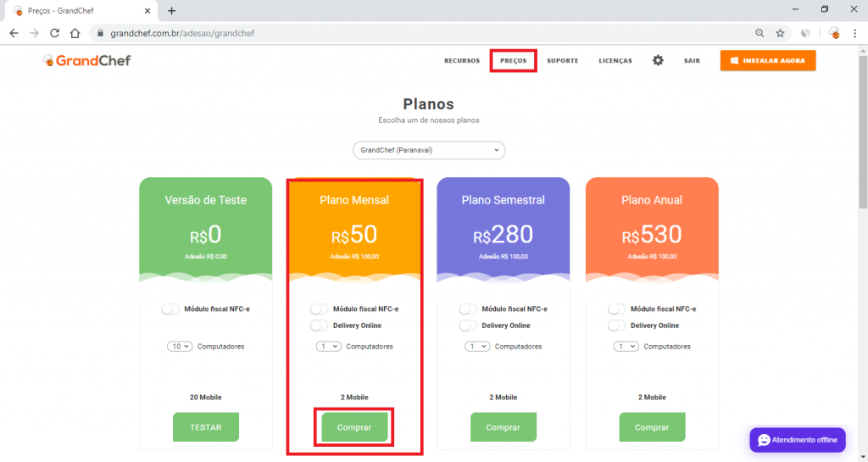Enable Módulo fiscal NFC-e in Plano Mensal
Image resolution: width=868 pixels, height=462 pixels.
click(320, 309)
